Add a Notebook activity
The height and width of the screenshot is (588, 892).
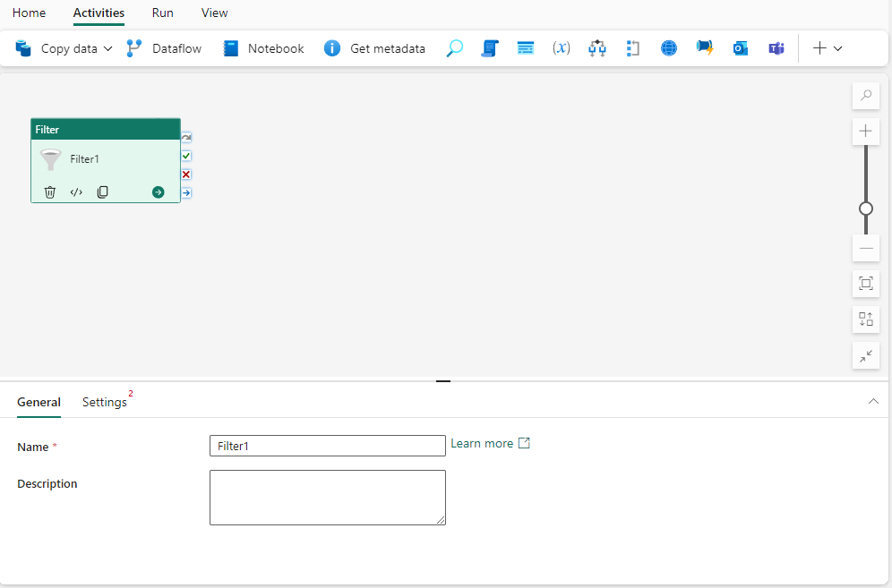point(262,48)
